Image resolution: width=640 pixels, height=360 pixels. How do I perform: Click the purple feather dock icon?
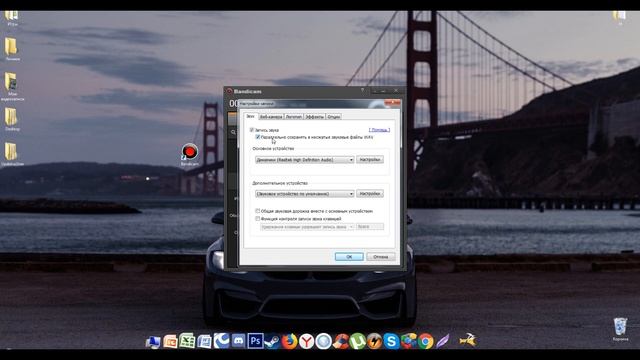coord(442,341)
